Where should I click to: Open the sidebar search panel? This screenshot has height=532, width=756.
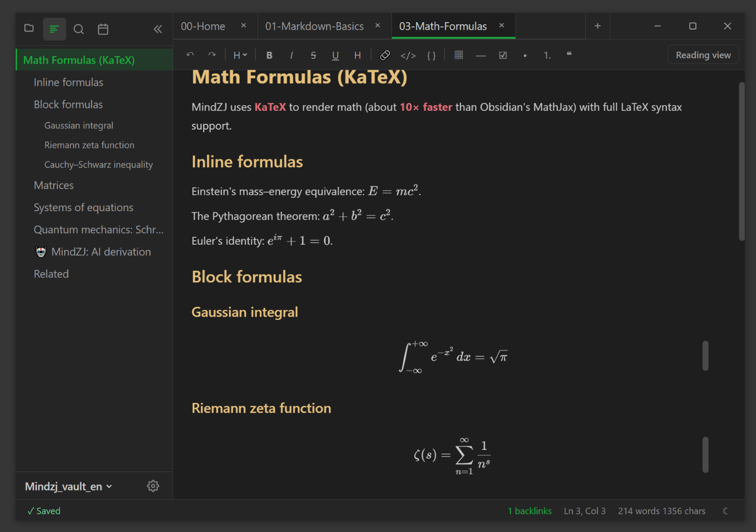[79, 29]
